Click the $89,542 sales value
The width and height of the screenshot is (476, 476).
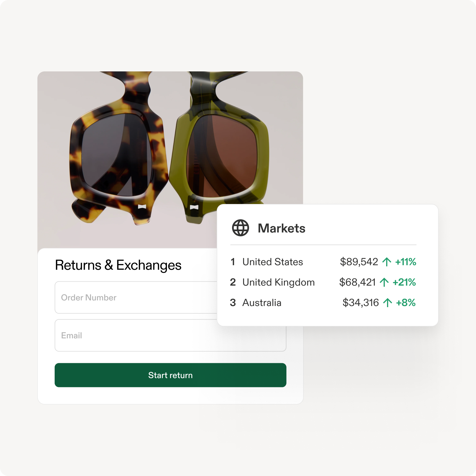(x=359, y=262)
